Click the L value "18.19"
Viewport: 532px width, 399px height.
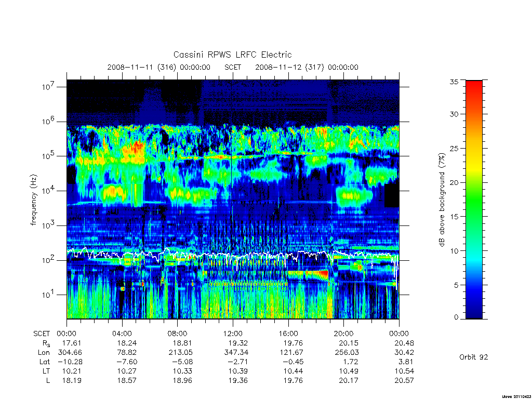72,380
